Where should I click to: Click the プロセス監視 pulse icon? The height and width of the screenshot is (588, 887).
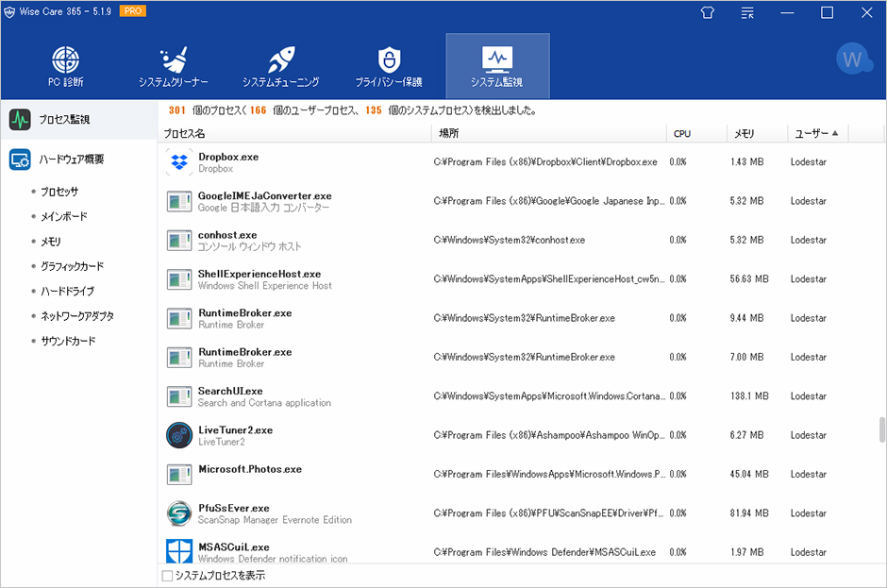tap(20, 120)
